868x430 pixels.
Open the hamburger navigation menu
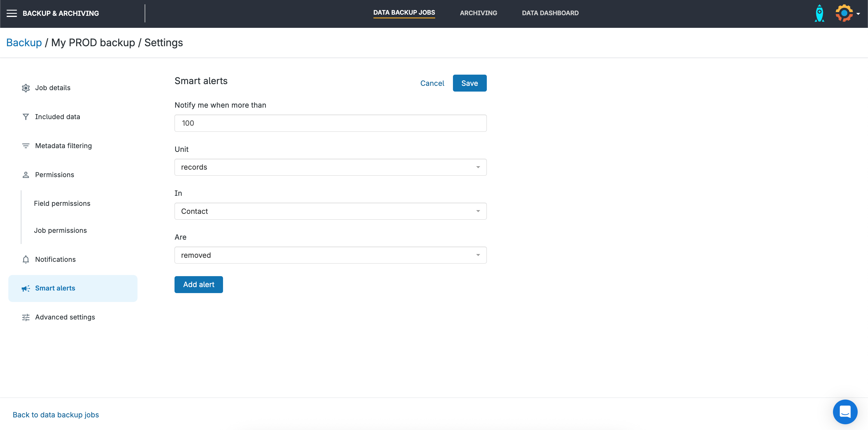pos(12,13)
